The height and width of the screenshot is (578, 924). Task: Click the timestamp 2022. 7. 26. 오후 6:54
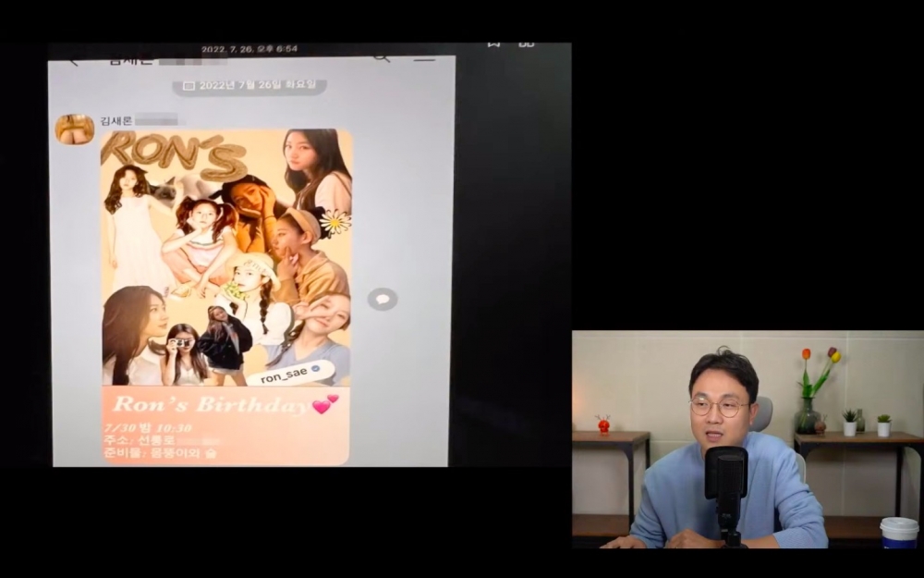(249, 48)
